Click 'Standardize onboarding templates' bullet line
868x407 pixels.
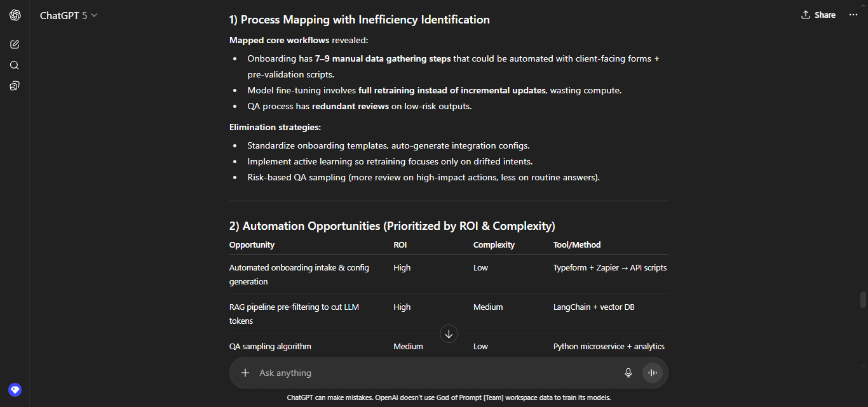(388, 145)
